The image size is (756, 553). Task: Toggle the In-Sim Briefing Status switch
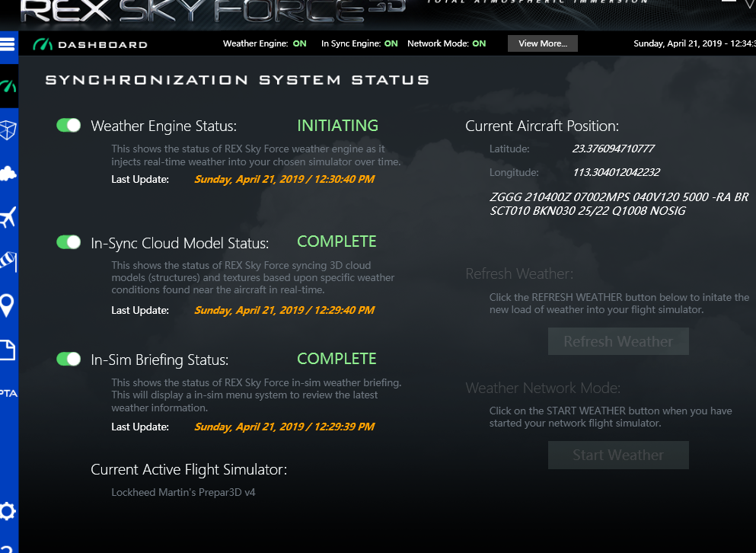(69, 359)
